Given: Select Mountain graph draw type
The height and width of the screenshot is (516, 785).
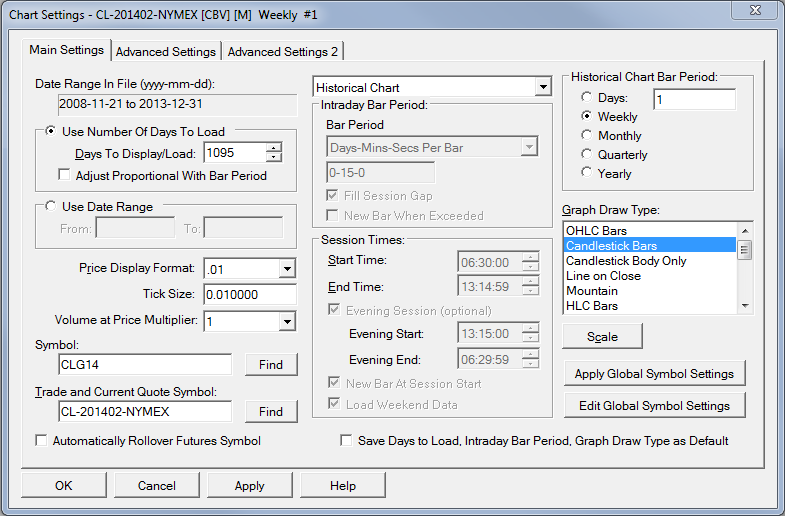Looking at the screenshot, I should point(650,291).
